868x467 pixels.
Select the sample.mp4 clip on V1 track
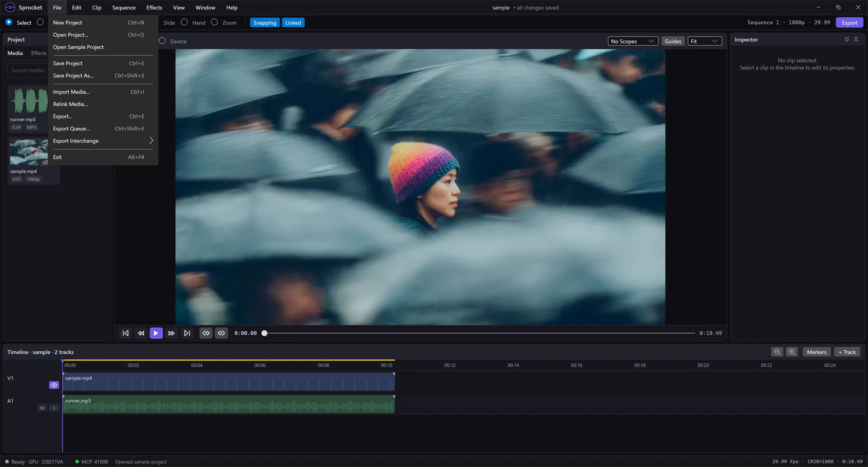[x=229, y=381]
